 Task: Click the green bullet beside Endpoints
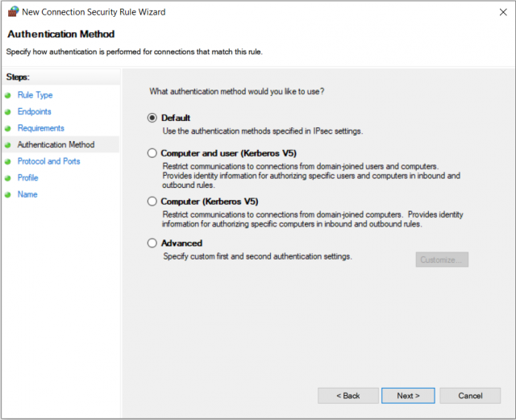pyautogui.click(x=8, y=112)
